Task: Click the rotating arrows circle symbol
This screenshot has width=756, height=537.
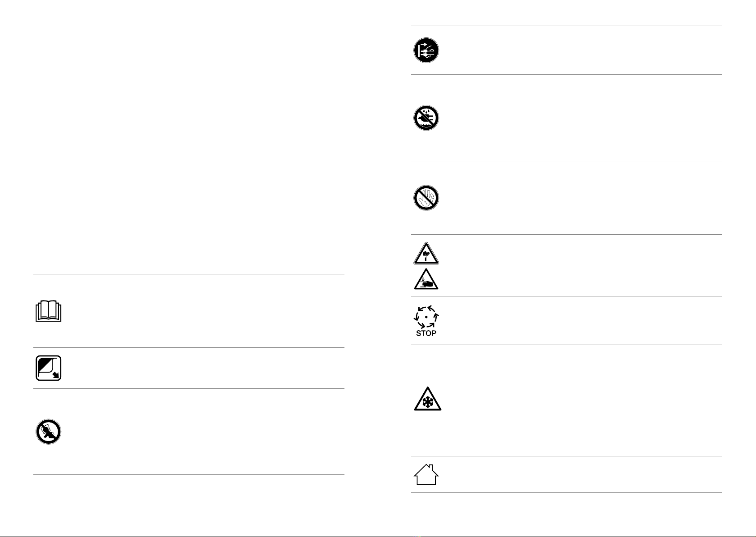Action: click(x=426, y=317)
